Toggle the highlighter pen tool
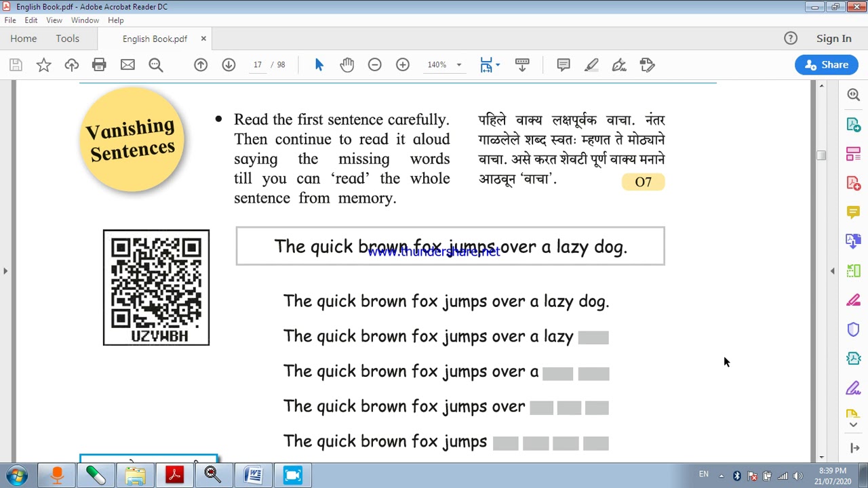 (591, 65)
